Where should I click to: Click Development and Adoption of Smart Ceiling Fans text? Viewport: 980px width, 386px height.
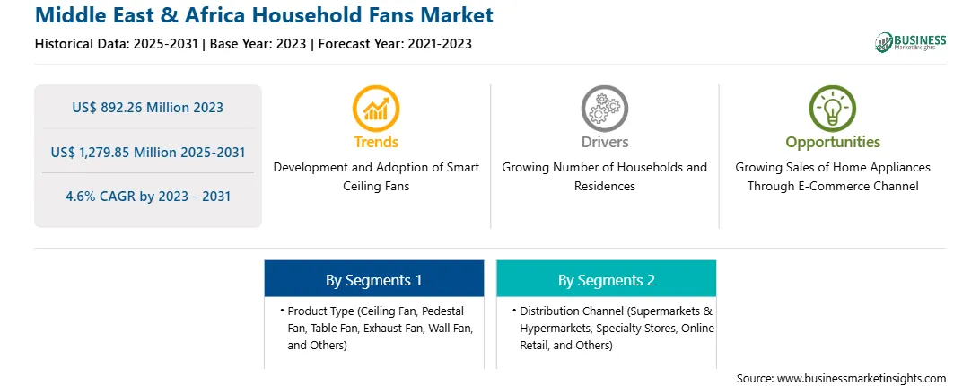click(x=376, y=177)
